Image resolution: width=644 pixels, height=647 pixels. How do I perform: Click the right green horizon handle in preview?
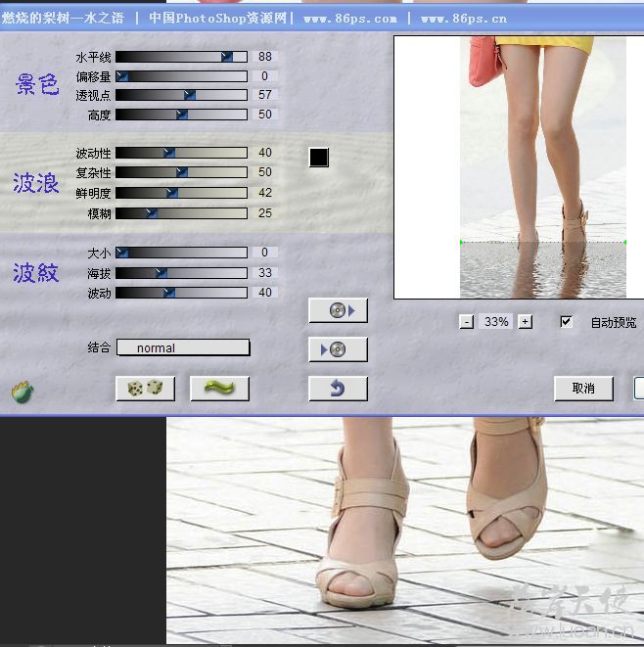click(x=625, y=242)
